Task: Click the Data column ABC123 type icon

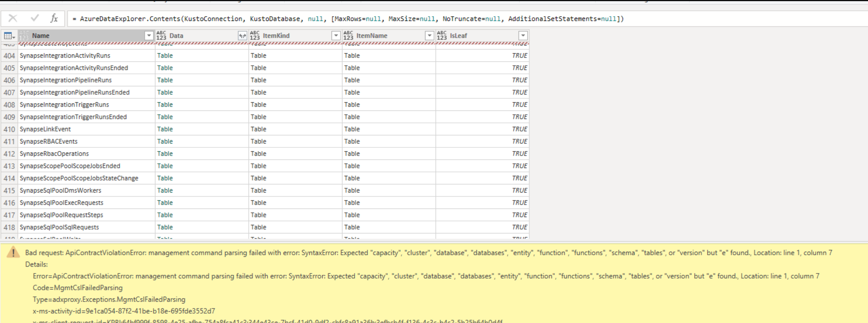Action: [161, 36]
